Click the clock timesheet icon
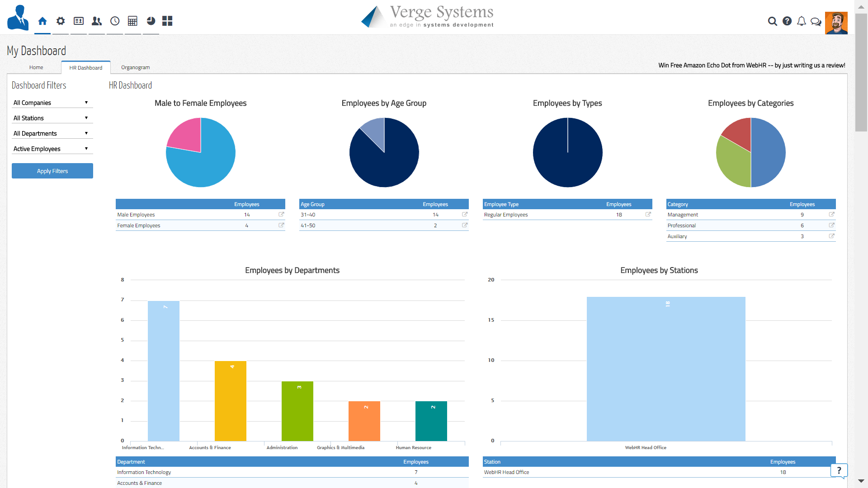 pos(115,21)
